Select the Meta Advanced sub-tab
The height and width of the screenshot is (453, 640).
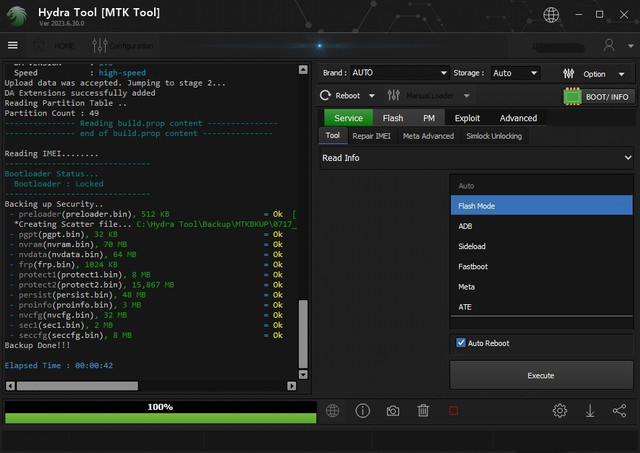click(428, 136)
